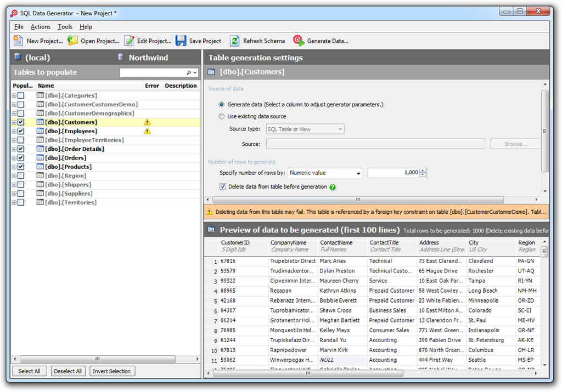This screenshot has width=562, height=392.
Task: Click the New Project toolbar icon
Action: coord(18,41)
